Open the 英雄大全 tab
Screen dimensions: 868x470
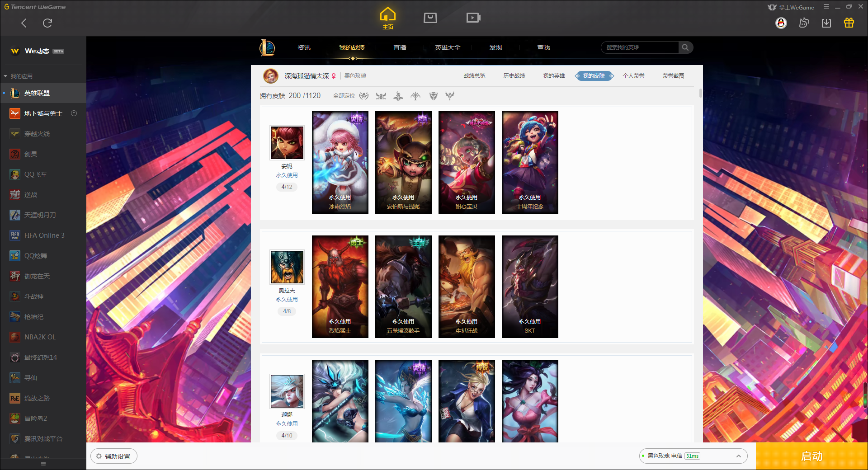(x=448, y=47)
